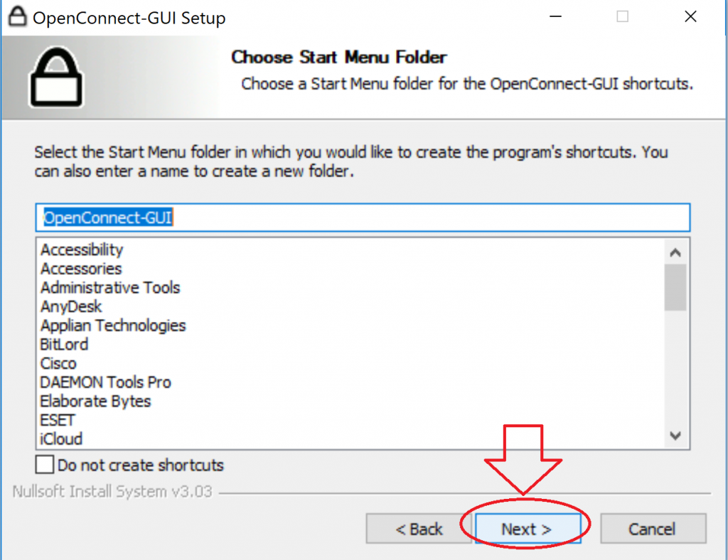Go Back to the previous step

coord(419,529)
